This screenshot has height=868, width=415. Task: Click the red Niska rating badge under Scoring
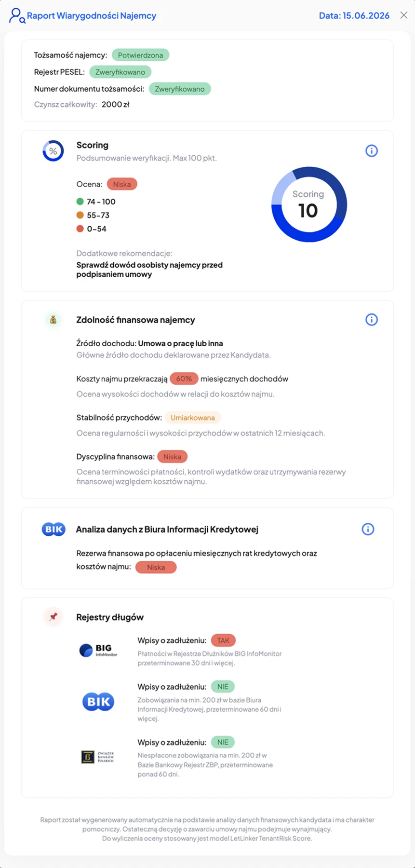(x=122, y=184)
